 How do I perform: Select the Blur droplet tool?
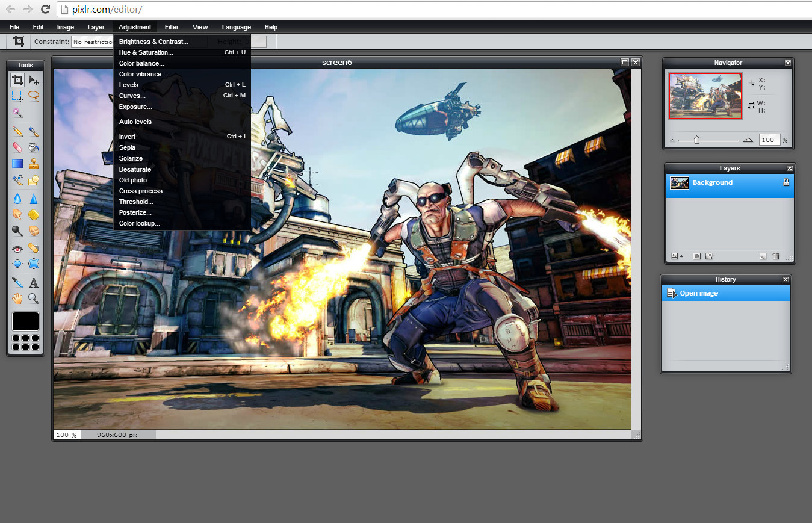(17, 199)
